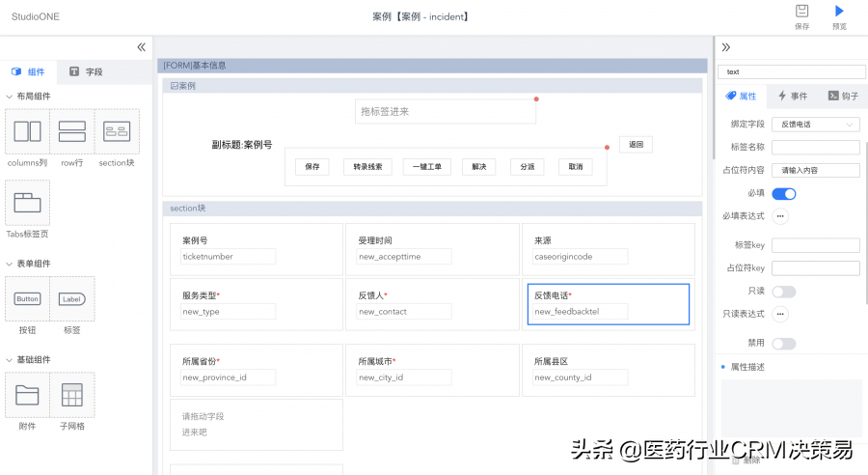Select the row行 layout component
Screen dimensions: 868x475
tap(72, 131)
